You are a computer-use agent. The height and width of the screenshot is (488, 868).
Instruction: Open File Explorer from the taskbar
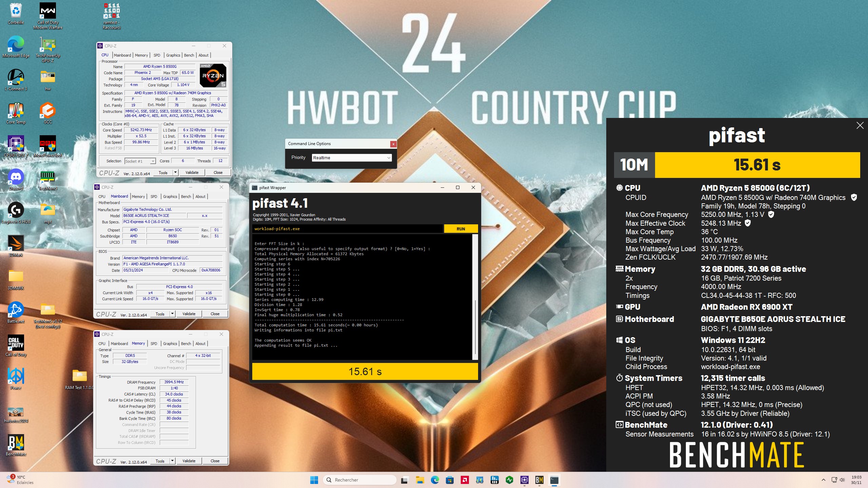420,480
